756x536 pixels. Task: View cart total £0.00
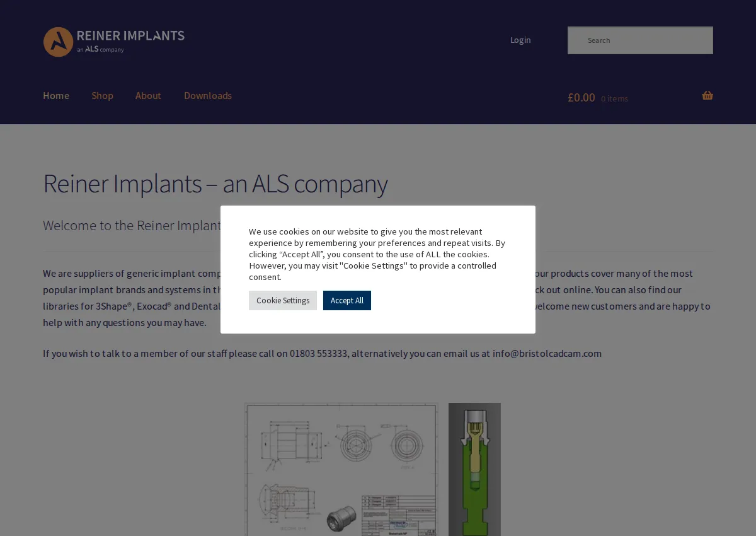581,97
